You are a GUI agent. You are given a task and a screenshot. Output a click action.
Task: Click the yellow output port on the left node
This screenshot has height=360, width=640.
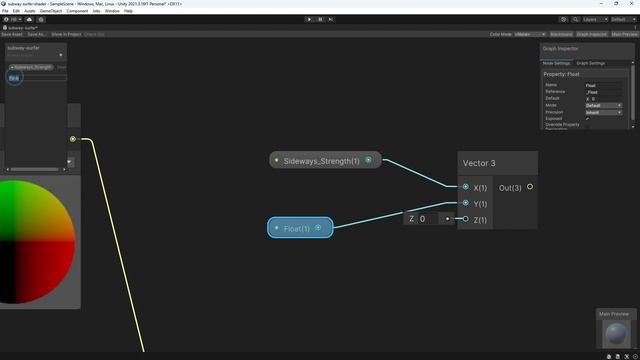(73, 139)
